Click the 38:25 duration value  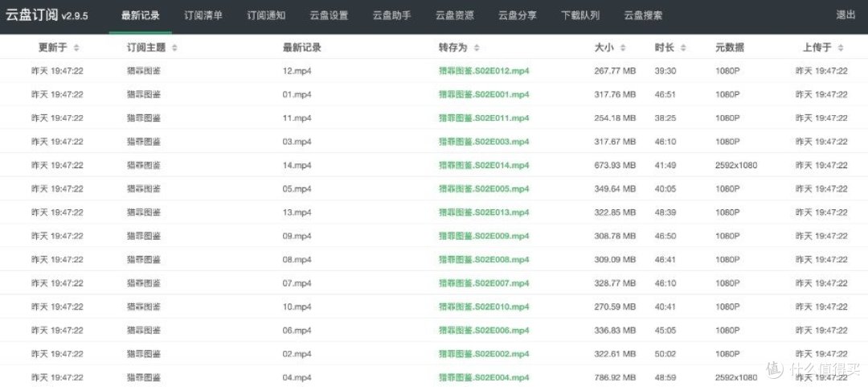[665, 118]
